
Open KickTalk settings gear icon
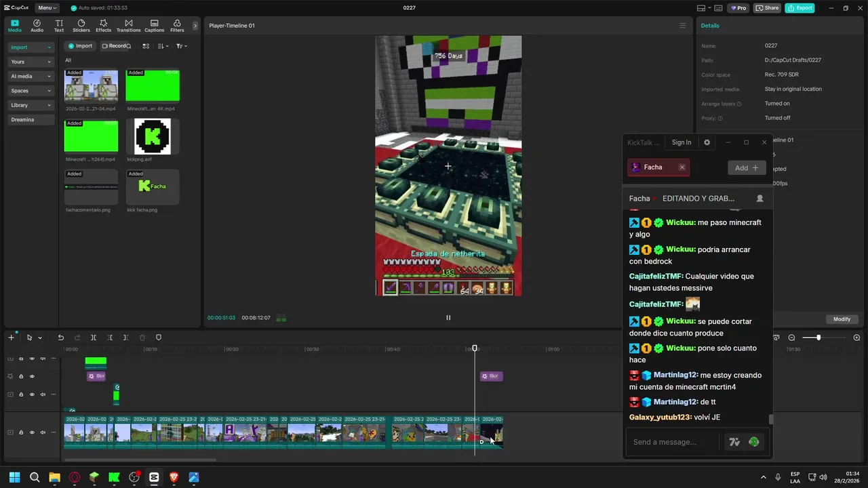pyautogui.click(x=707, y=142)
